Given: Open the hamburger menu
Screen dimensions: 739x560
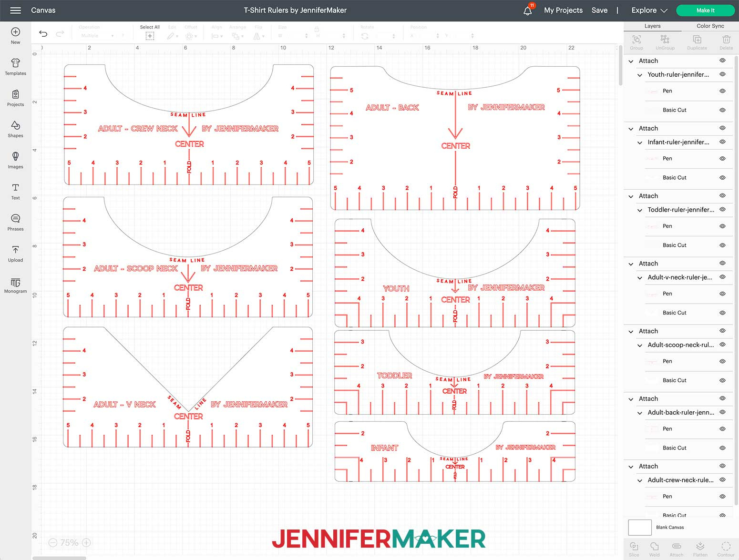Looking at the screenshot, I should coord(16,10).
